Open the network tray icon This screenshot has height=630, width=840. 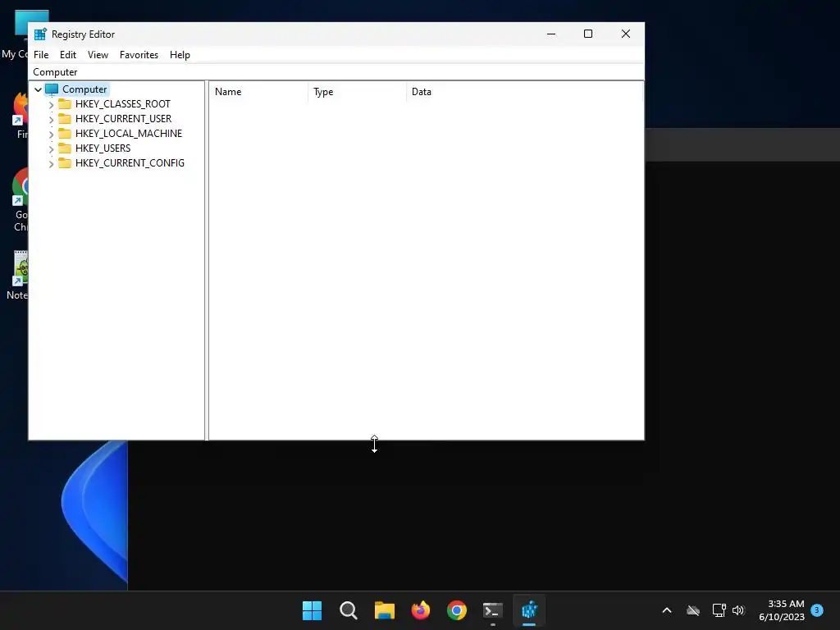[x=719, y=610]
